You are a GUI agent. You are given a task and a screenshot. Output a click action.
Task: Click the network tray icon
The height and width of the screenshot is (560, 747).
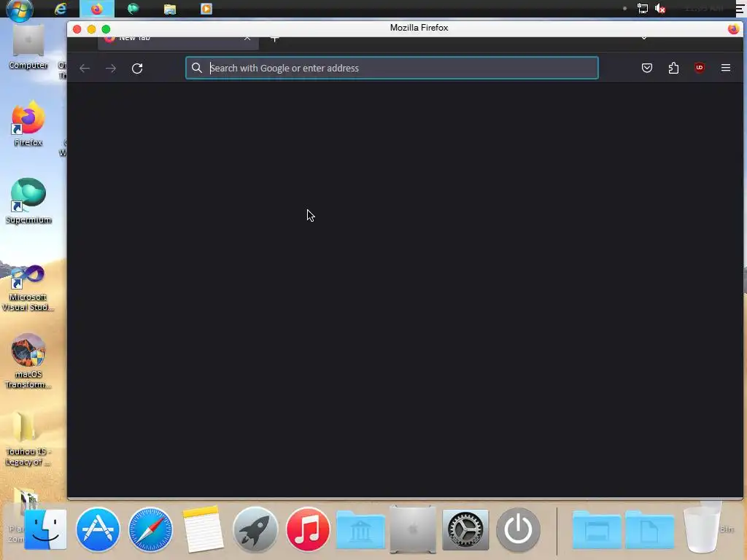click(642, 9)
